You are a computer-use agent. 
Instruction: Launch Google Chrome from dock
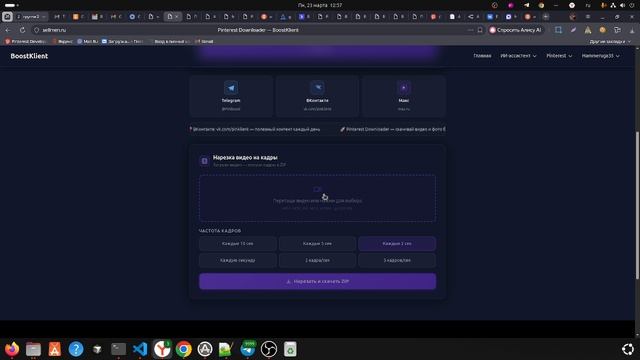click(184, 349)
